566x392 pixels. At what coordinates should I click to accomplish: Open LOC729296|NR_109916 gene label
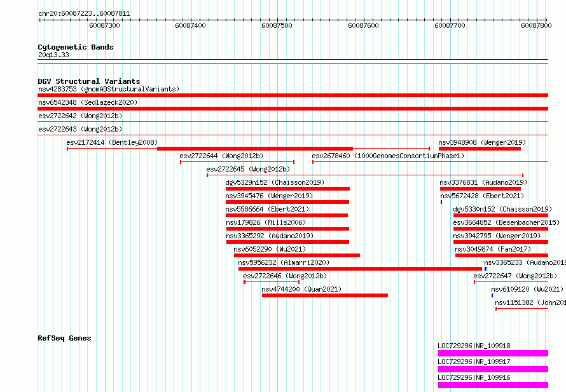(474, 377)
